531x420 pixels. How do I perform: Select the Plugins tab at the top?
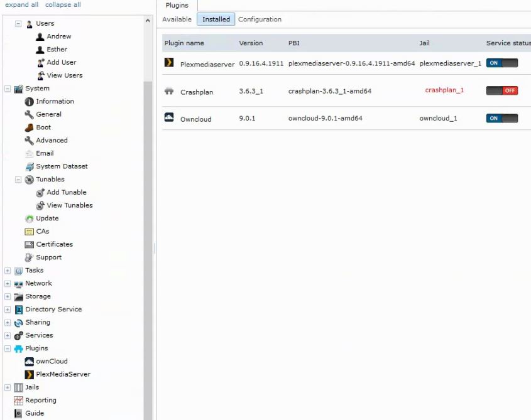tap(177, 6)
